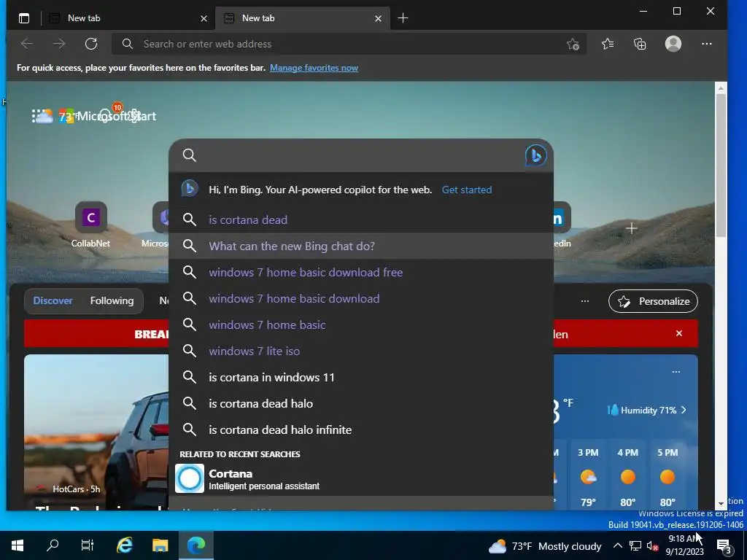The width and height of the screenshot is (747, 560).
Task: Click Get started link for Bing
Action: 466,190
